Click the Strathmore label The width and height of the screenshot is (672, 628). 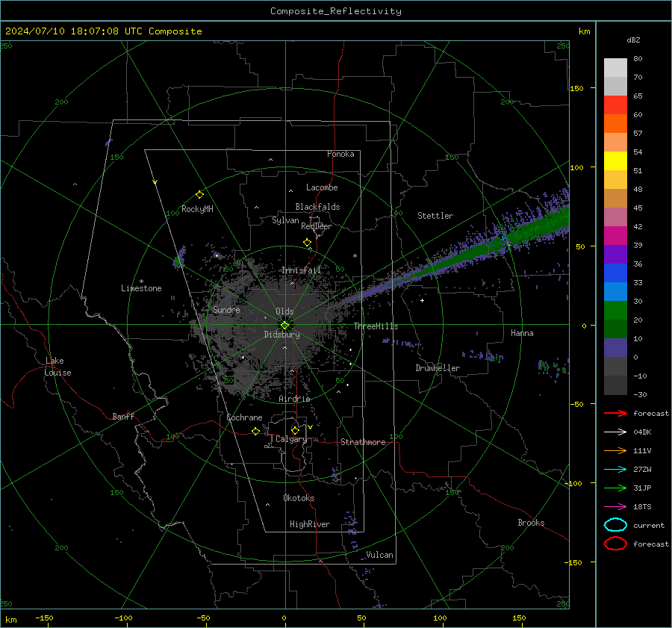coord(363,442)
